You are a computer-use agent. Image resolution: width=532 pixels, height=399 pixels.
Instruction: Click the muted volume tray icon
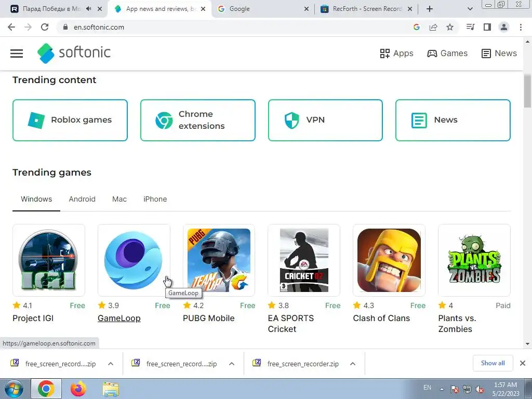pos(480,389)
